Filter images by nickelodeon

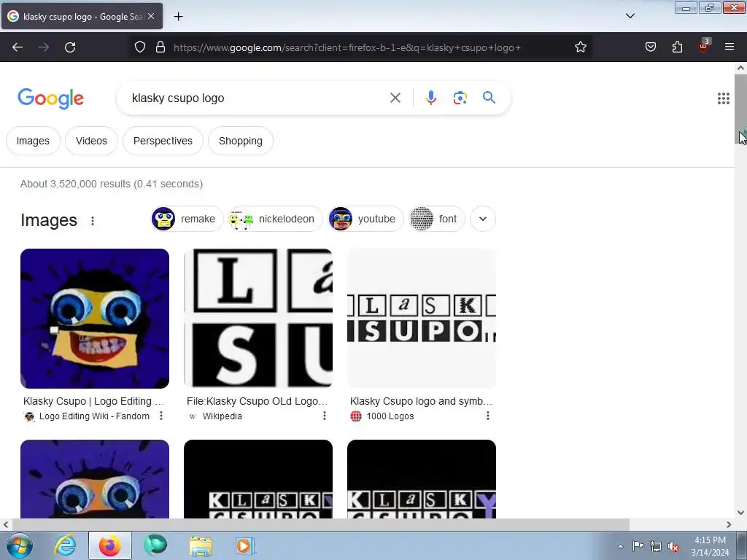(x=275, y=219)
